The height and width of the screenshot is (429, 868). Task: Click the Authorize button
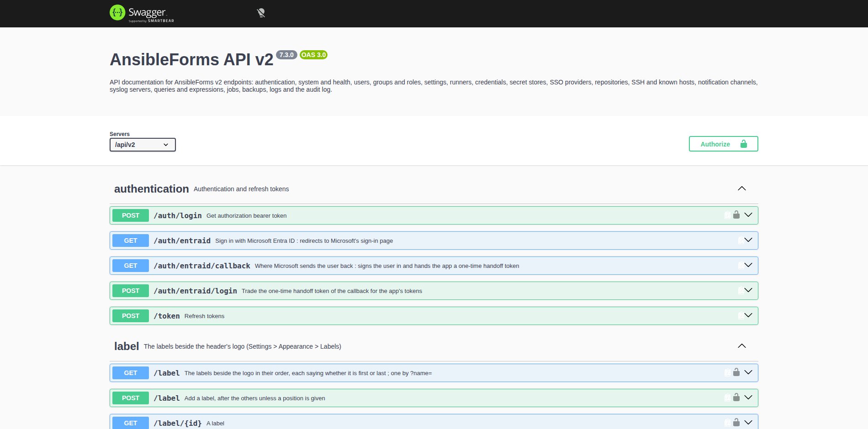[724, 144]
